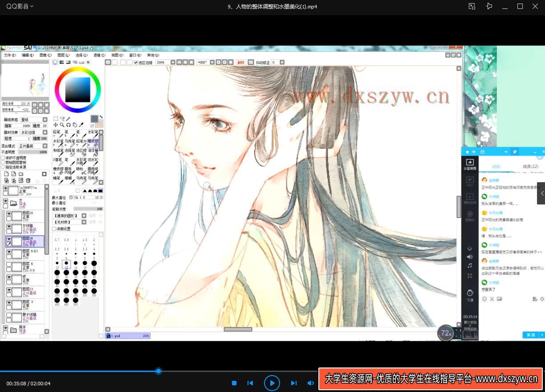Open the 选择 menu
This screenshot has width=545, height=392.
coord(81,55)
